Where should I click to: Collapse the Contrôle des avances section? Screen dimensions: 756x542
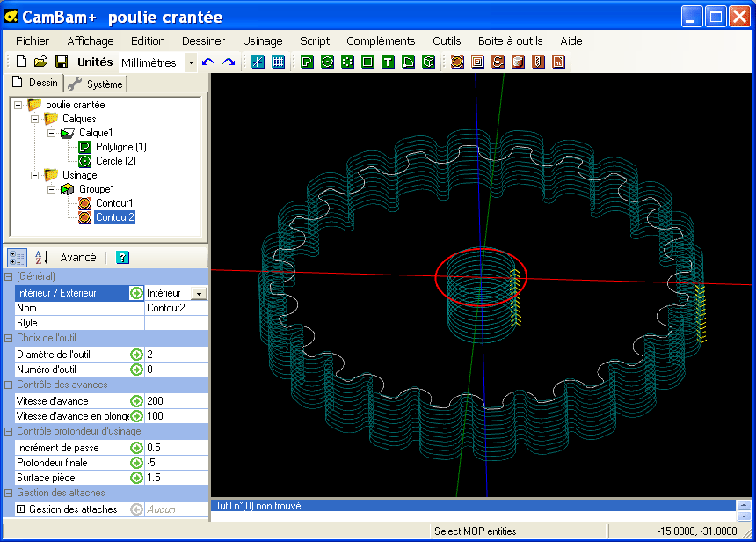point(8,385)
